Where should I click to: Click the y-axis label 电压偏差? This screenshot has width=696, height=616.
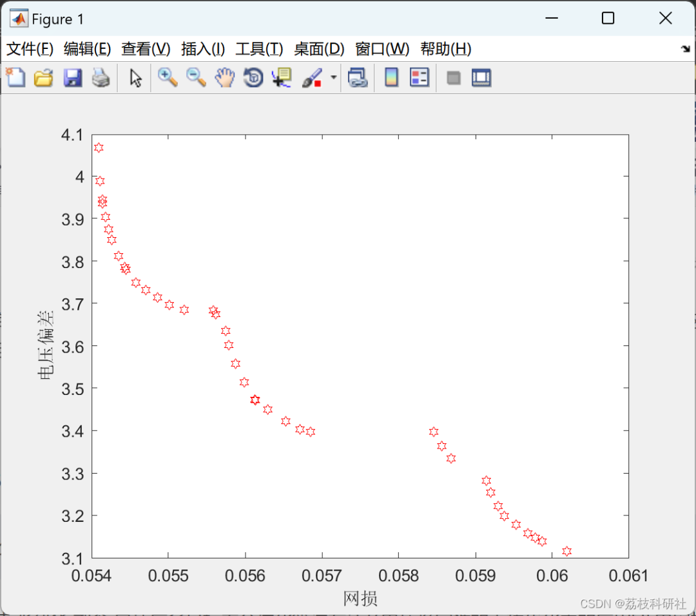coord(46,345)
